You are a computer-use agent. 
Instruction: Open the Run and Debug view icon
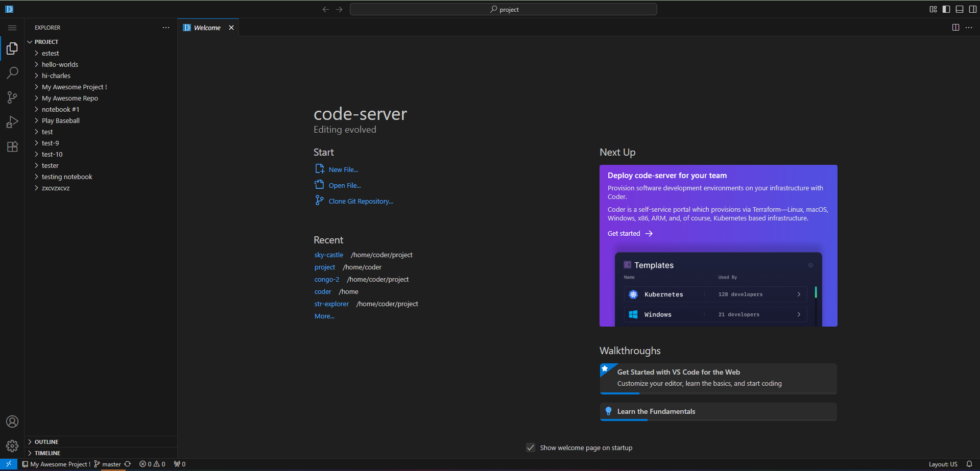[12, 122]
